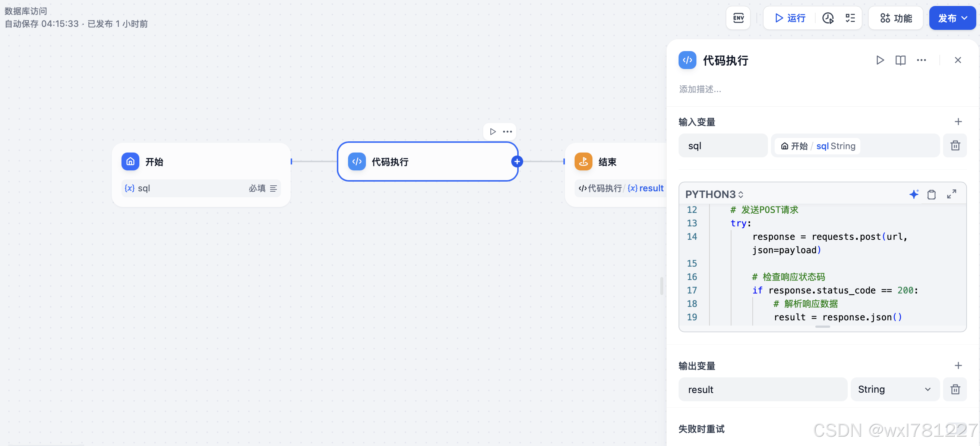Open more options dots in panel header
The image size is (980, 446).
click(921, 60)
